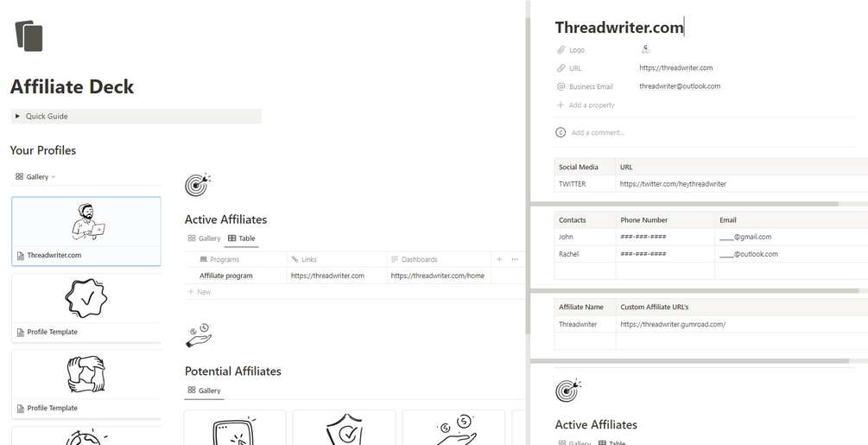Viewport: 868px width, 445px height.
Task: Switch to Gallery tab in Active Affiliates
Action: pos(205,238)
